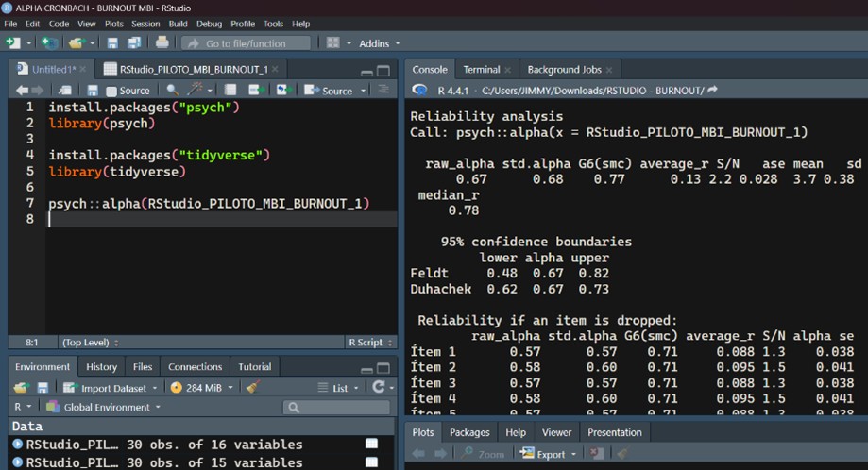Click the New File icon in main toolbar
Image resolution: width=868 pixels, height=470 pixels.
pyautogui.click(x=13, y=43)
